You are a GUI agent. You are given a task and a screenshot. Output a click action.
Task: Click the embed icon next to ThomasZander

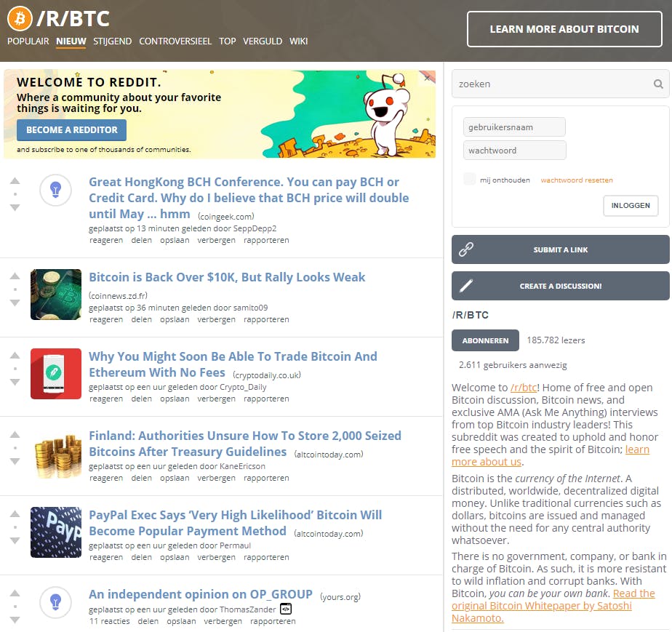click(286, 609)
